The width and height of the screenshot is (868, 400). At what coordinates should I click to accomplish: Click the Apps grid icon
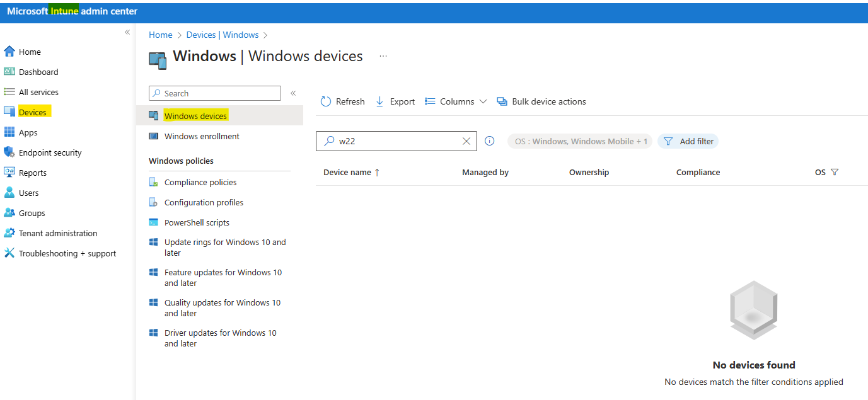tap(9, 132)
